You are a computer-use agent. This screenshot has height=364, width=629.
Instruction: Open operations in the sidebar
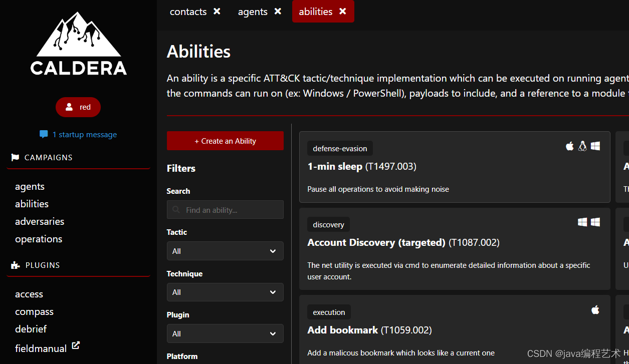[39, 239]
